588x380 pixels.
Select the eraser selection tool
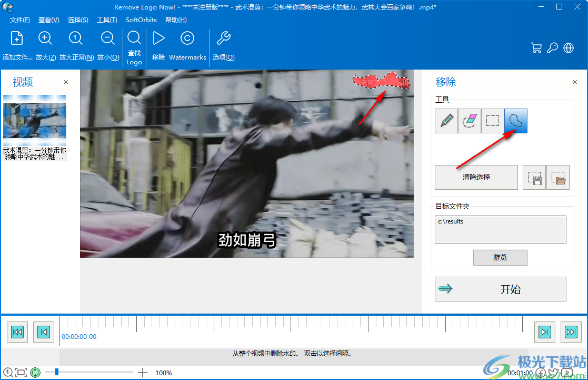469,121
